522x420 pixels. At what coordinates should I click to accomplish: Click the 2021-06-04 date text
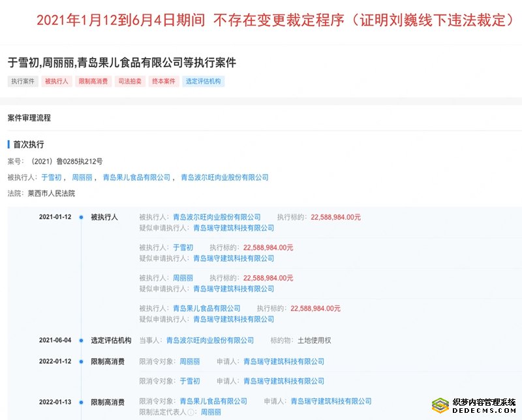coord(55,340)
